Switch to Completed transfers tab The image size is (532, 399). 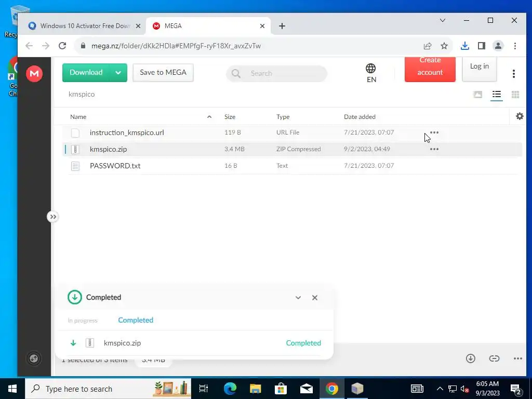pos(136,320)
